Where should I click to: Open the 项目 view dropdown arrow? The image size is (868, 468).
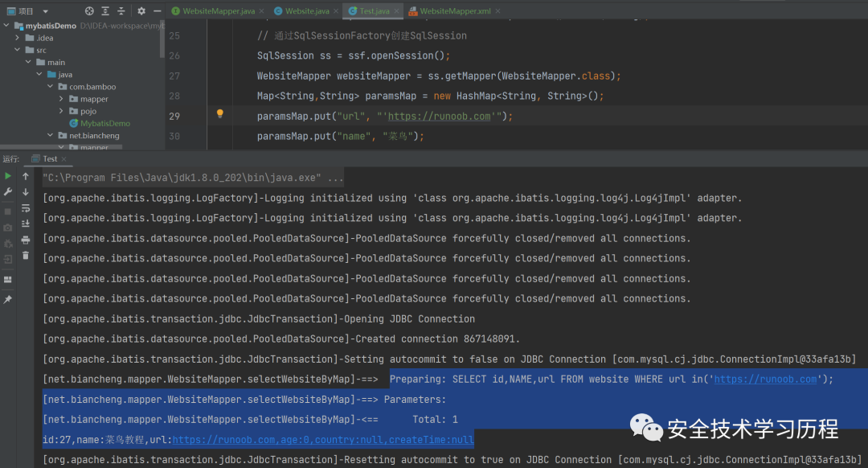(x=45, y=11)
